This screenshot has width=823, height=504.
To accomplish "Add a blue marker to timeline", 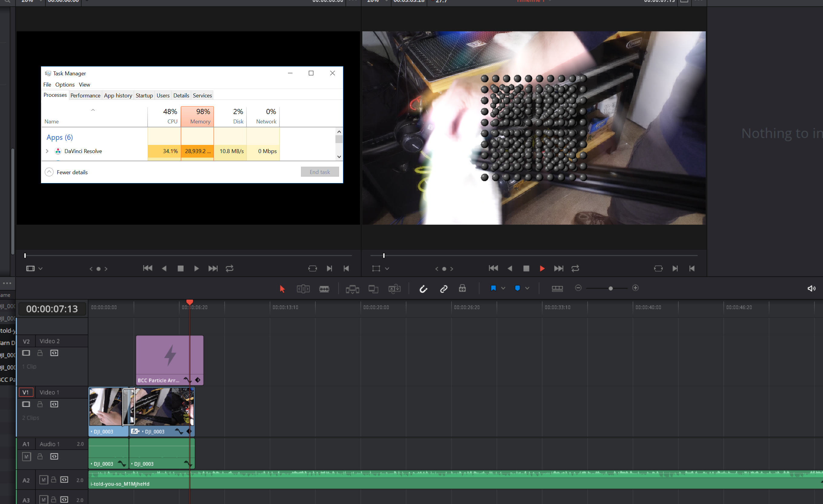I will pyautogui.click(x=518, y=288).
